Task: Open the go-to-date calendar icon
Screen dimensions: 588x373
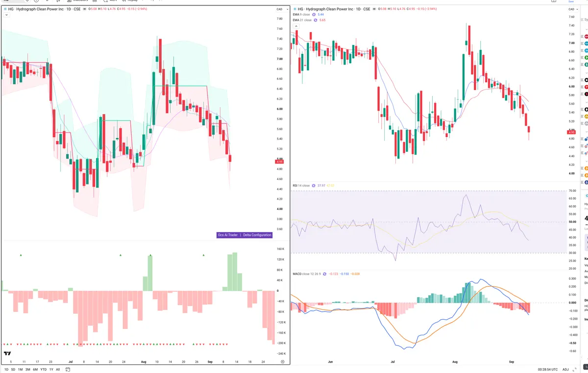Action: click(67, 370)
